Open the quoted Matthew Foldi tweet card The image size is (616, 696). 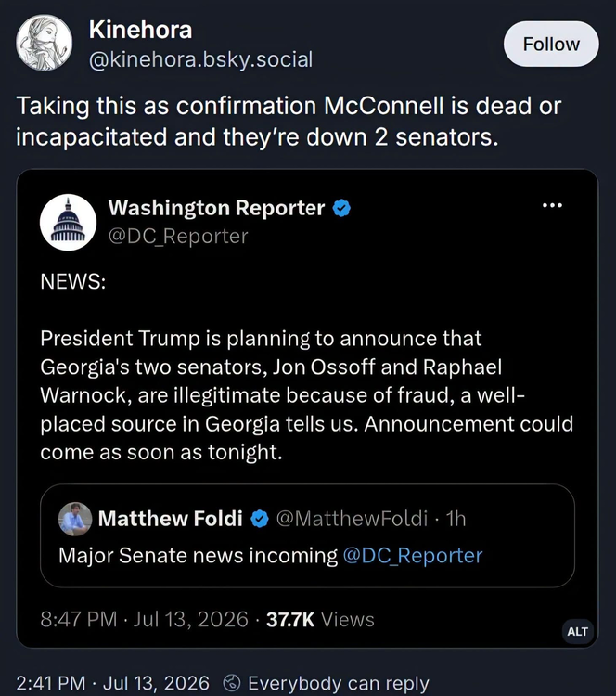[308, 535]
